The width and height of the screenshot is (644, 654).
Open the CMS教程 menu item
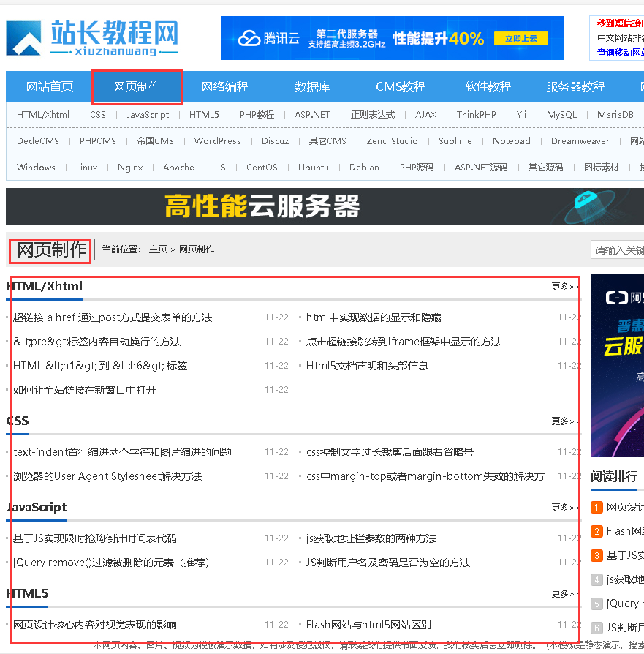[x=400, y=87]
